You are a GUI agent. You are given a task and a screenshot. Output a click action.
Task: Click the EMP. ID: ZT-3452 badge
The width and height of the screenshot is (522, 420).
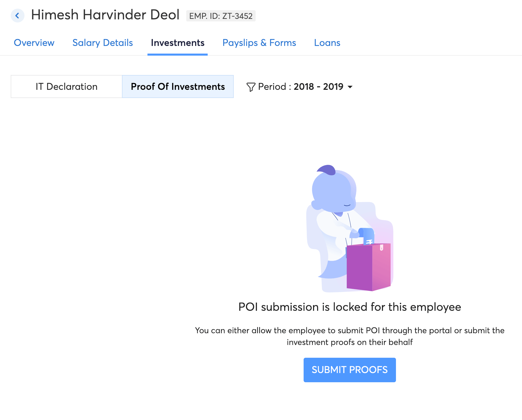[x=221, y=16]
